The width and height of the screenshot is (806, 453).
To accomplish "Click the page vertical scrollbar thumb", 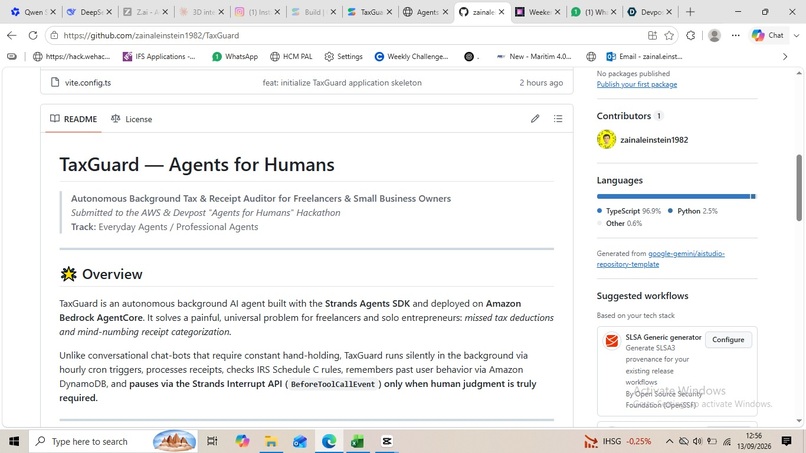I will point(799,188).
